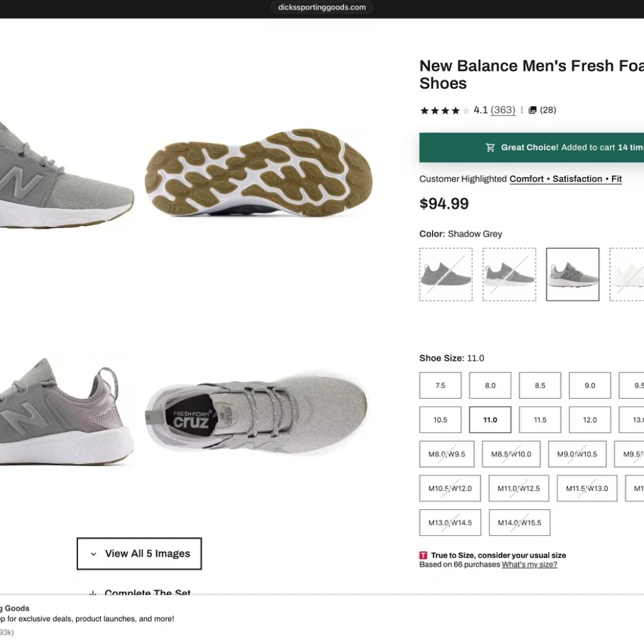Click the red "T" True to Size badge

[423, 554]
